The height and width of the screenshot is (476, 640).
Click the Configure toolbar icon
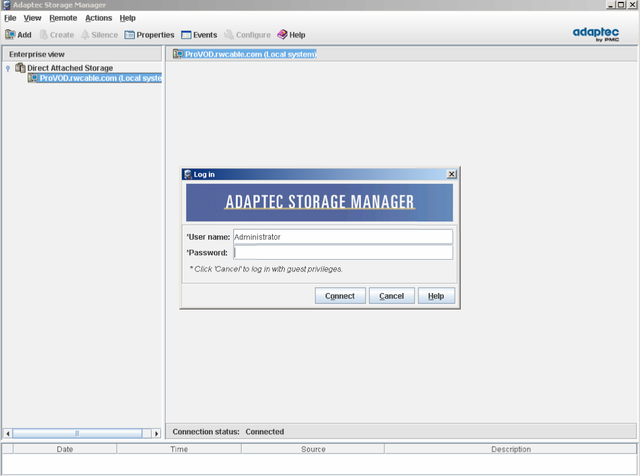pyautogui.click(x=229, y=35)
